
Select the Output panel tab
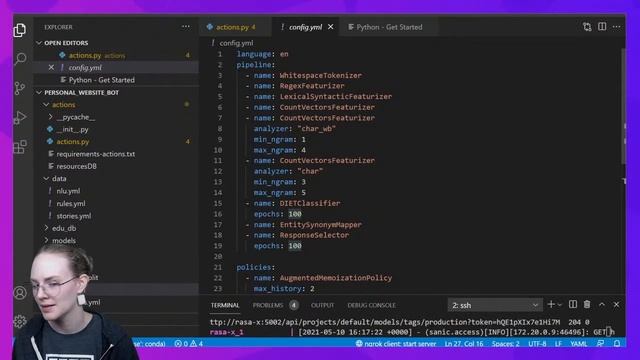coord(322,305)
